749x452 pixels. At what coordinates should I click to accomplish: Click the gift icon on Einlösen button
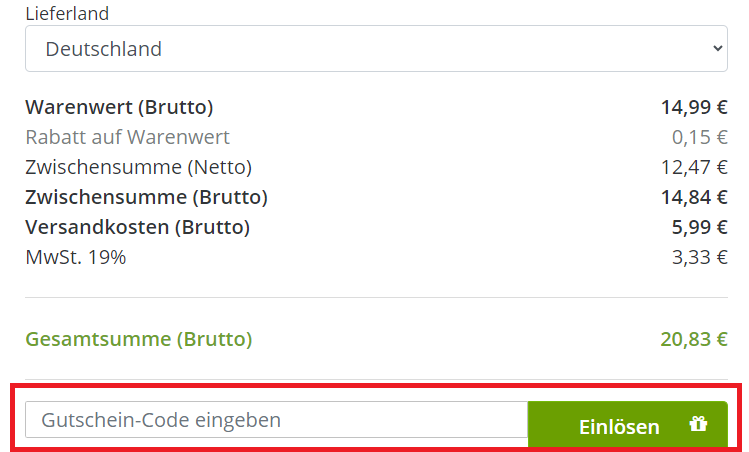point(698,425)
